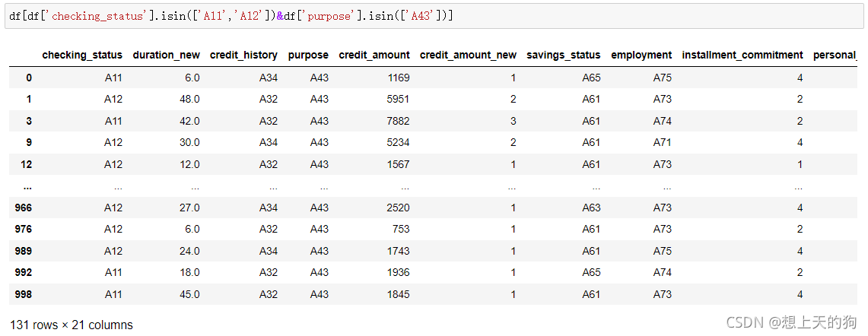The image size is (868, 336).
Task: Select the employment column header
Action: point(641,55)
